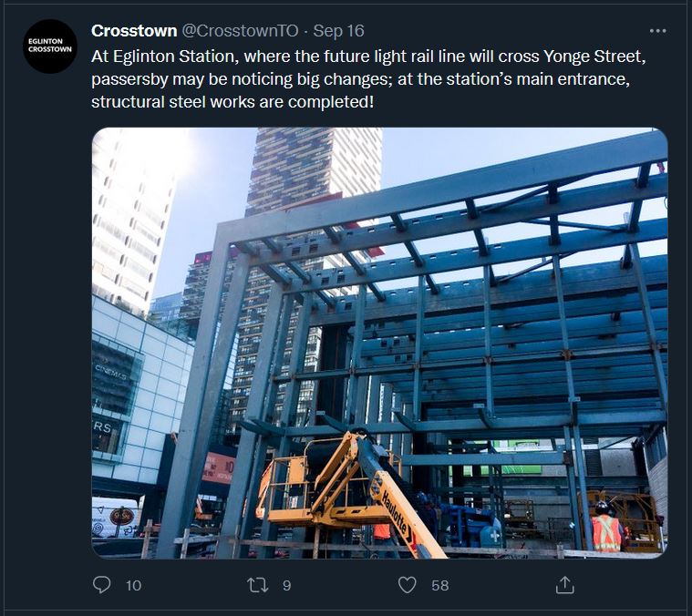Click the @CrosstownTO handle
692x616 pixels.
[x=240, y=31]
